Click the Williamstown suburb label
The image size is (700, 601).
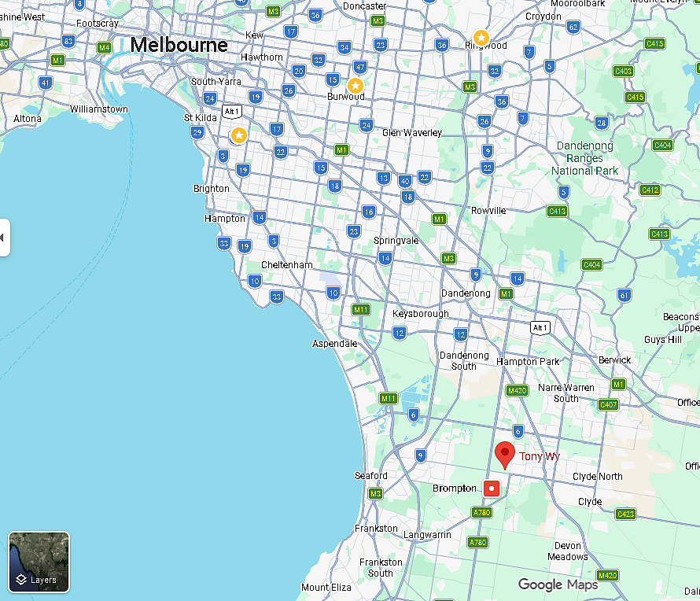point(98,109)
